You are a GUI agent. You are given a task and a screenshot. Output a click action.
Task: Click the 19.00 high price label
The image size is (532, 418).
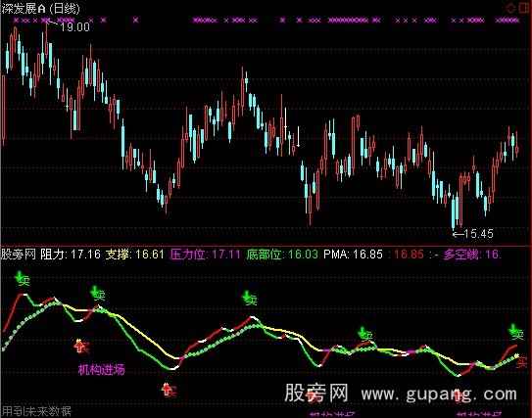(74, 27)
